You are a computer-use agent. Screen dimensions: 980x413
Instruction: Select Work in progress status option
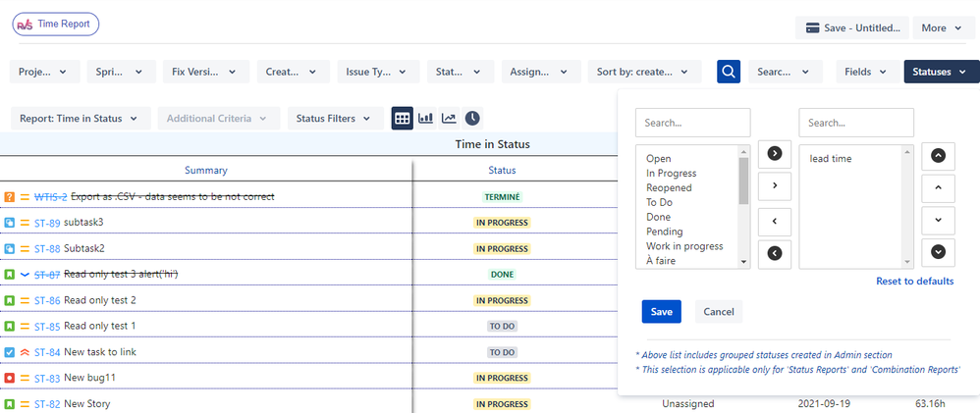684,246
